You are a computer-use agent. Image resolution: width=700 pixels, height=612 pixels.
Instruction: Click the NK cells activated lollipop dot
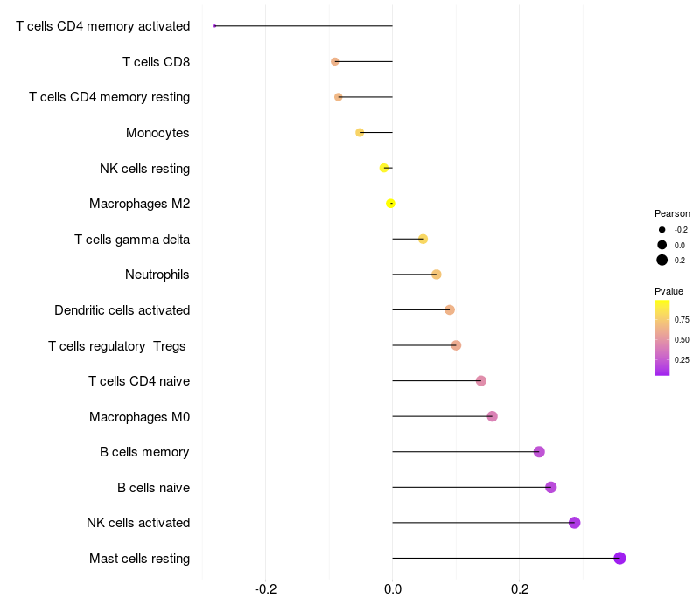click(574, 523)
